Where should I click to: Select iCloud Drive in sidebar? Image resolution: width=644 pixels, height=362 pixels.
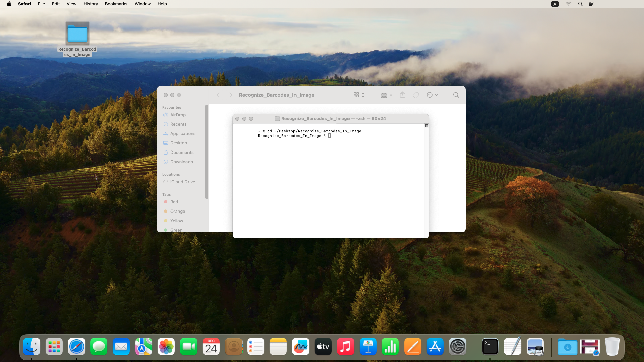pyautogui.click(x=182, y=182)
